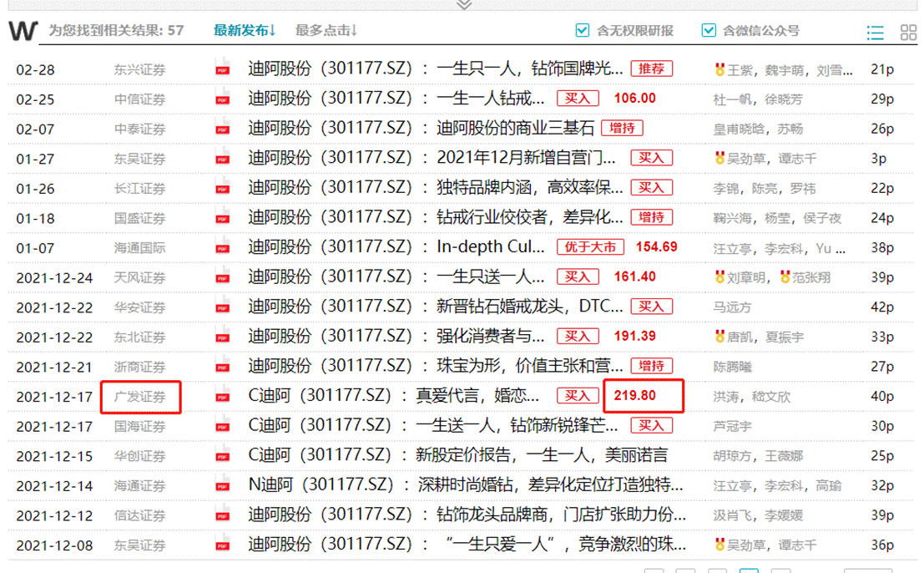Select target price 161.40

(634, 276)
